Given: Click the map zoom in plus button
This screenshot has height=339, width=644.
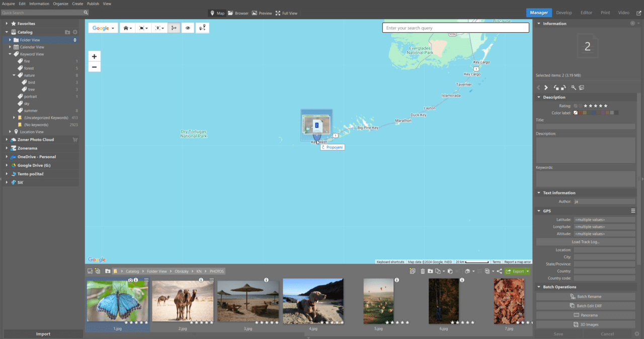Looking at the screenshot, I should [94, 56].
